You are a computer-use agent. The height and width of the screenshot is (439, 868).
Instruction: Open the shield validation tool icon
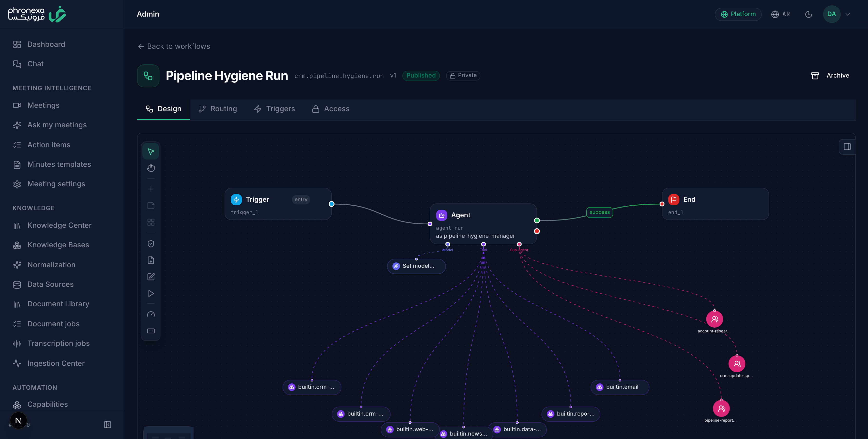tap(151, 243)
